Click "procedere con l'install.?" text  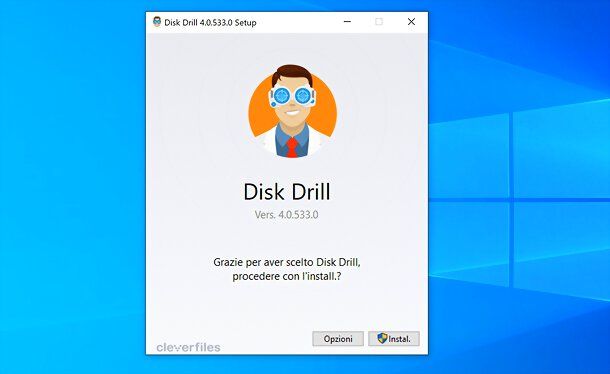click(287, 276)
